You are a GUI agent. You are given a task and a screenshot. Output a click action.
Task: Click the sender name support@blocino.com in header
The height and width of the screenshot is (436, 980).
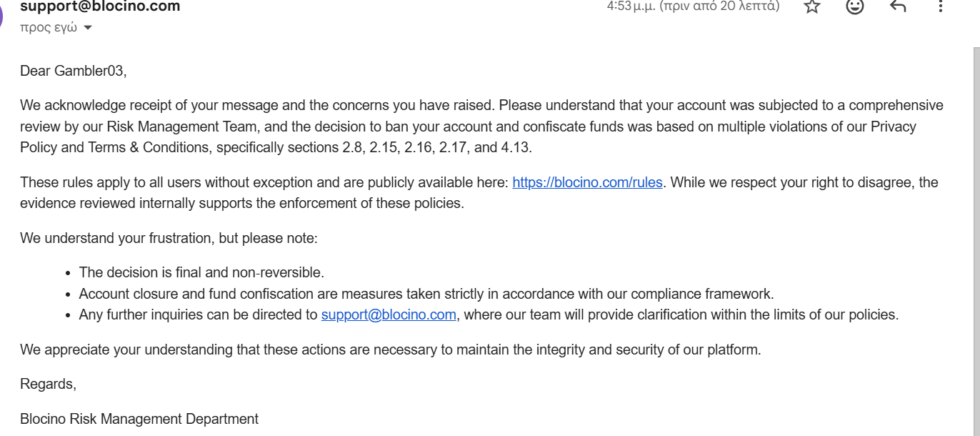(x=100, y=7)
